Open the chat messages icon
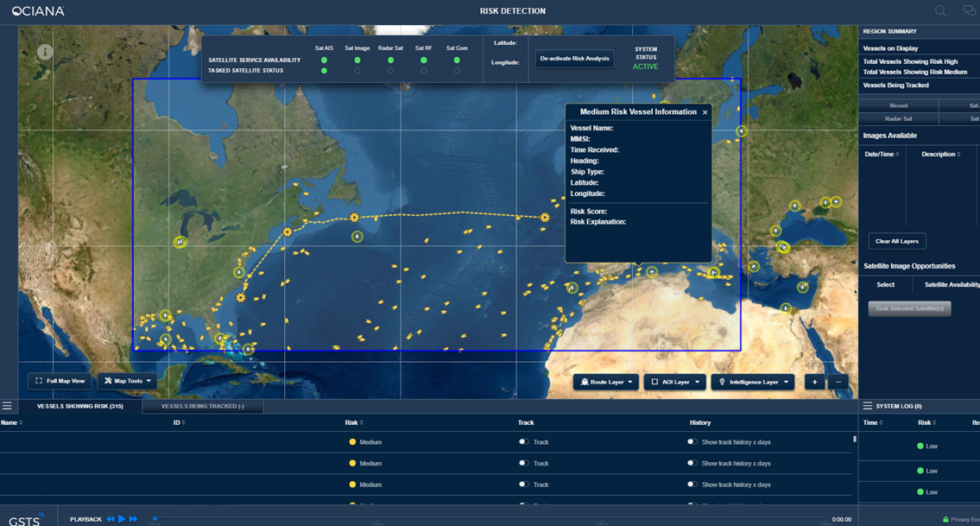This screenshot has height=526, width=980. [x=970, y=10]
